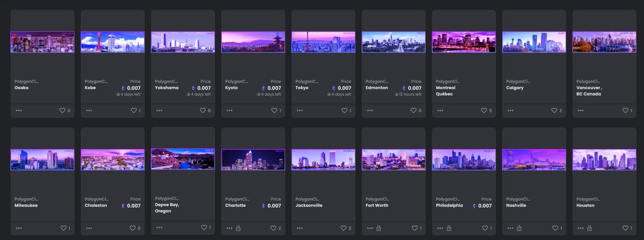Open the three-dot menu on Depoe Bay card

[x=159, y=228]
